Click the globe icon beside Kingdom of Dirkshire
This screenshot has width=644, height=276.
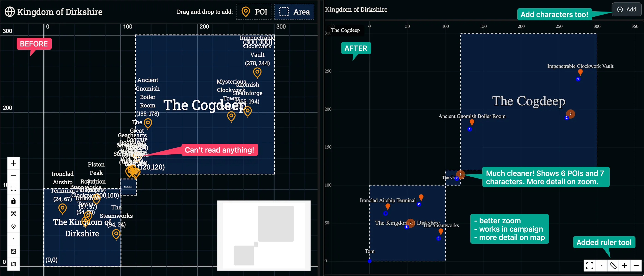[x=10, y=12]
